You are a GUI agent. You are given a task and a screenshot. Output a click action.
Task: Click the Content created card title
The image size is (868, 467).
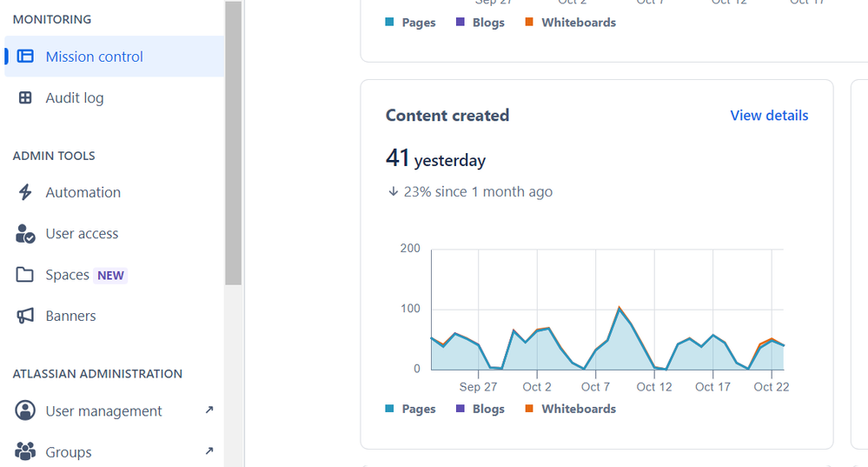click(447, 115)
